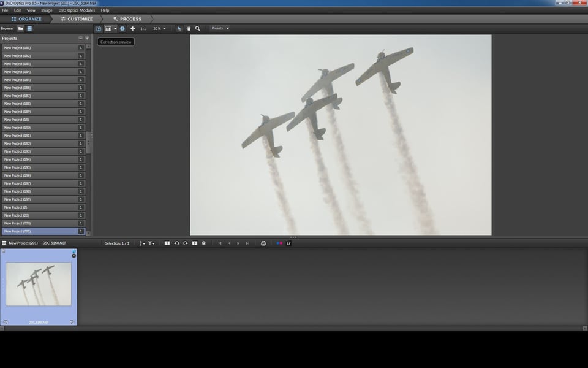Select the hand pan tool
Image resolution: width=588 pixels, height=368 pixels.
tap(189, 29)
